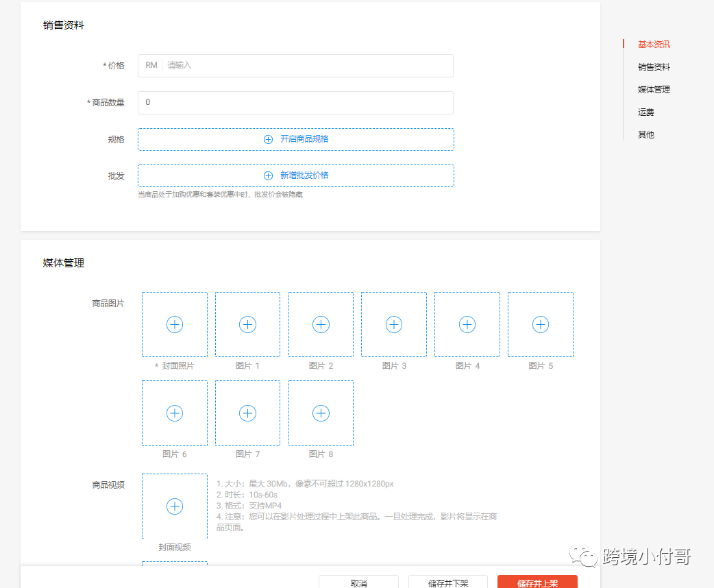Click the 图片 8 caption
Viewport: 714px width, 588px height.
(321, 454)
